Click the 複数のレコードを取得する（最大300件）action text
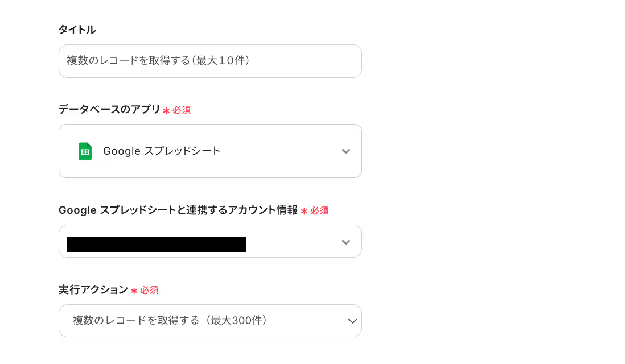 (170, 321)
